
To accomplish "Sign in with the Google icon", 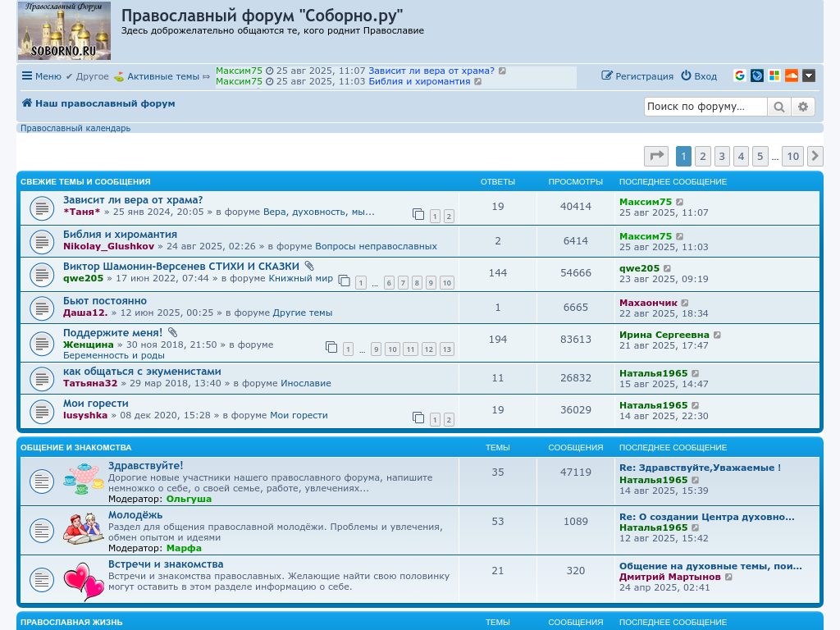I will coord(740,75).
